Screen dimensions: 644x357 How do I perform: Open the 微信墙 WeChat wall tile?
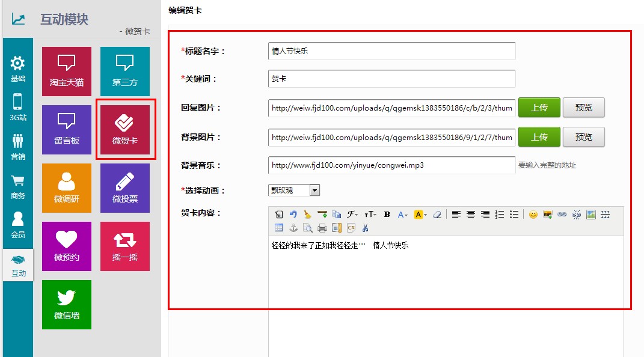point(67,305)
